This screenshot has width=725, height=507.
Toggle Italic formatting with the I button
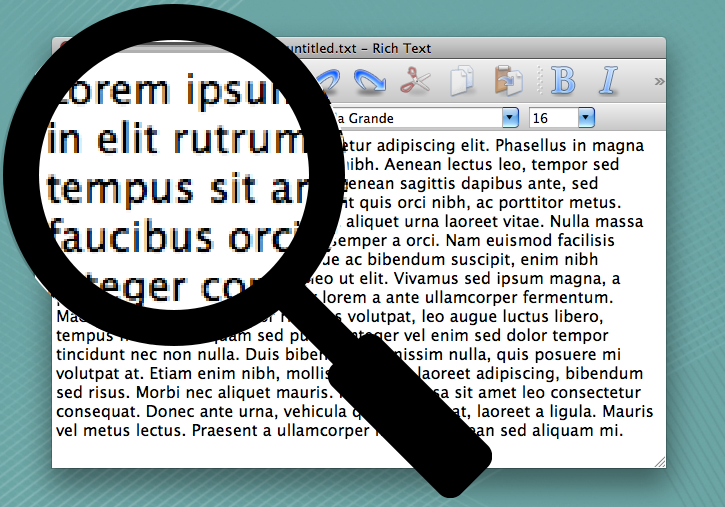coord(609,81)
